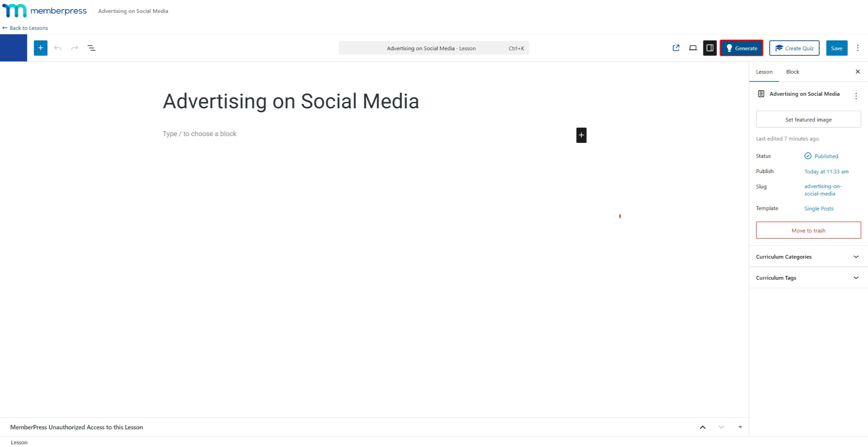The height and width of the screenshot is (447, 868).
Task: Click the Create Quiz button
Action: pos(794,48)
